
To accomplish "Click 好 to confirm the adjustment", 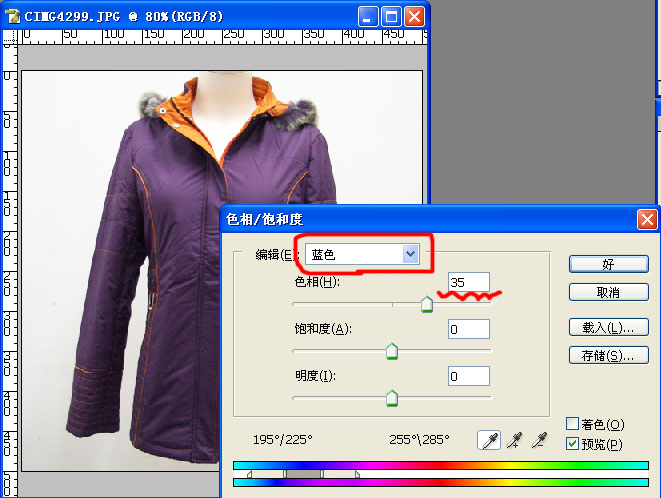I will [609, 264].
